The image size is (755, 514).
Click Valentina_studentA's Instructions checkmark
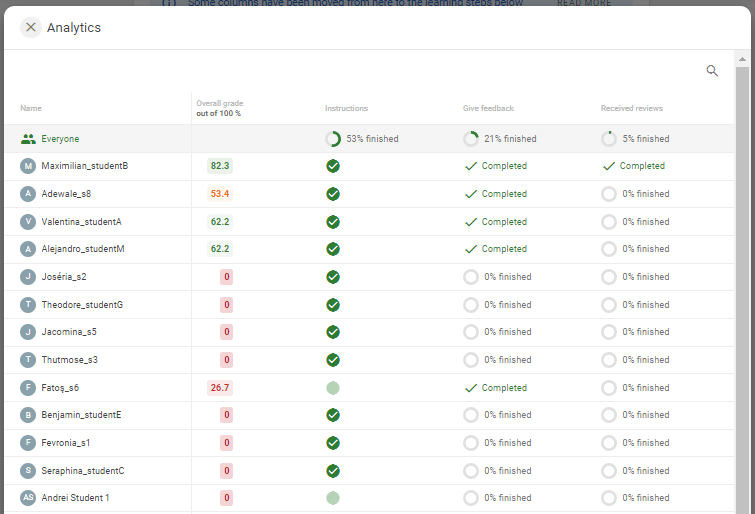tap(333, 222)
